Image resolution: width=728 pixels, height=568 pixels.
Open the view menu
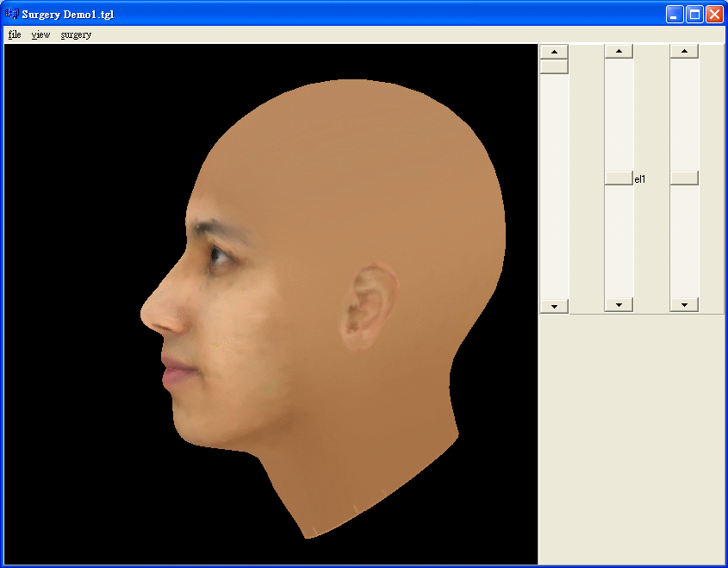click(x=40, y=34)
